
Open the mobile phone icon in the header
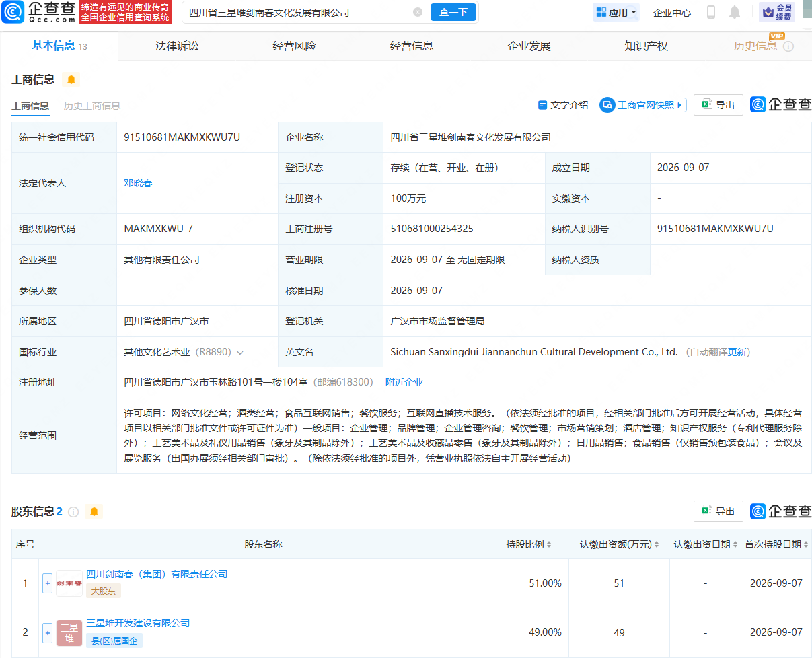pyautogui.click(x=711, y=12)
